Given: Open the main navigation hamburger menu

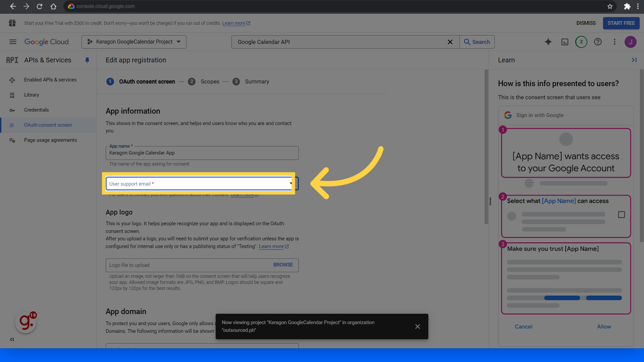Looking at the screenshot, I should pos(13,42).
